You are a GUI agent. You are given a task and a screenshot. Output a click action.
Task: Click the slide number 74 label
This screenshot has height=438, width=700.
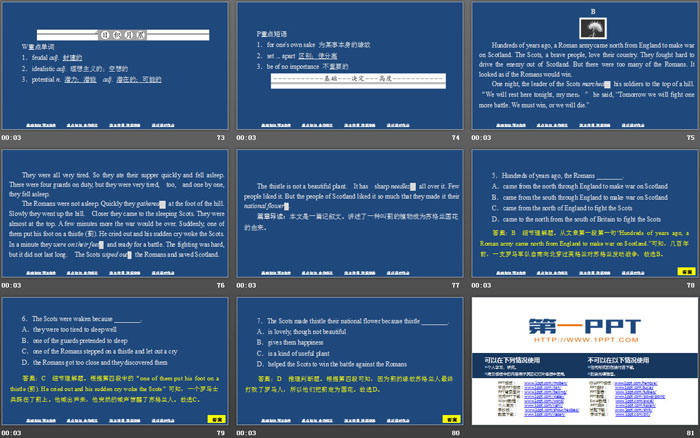point(455,138)
